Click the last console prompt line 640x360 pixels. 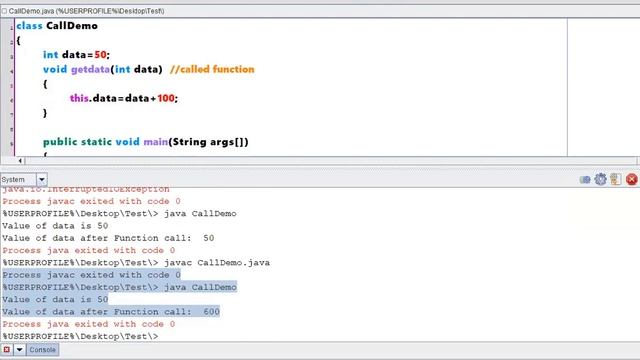point(80,336)
